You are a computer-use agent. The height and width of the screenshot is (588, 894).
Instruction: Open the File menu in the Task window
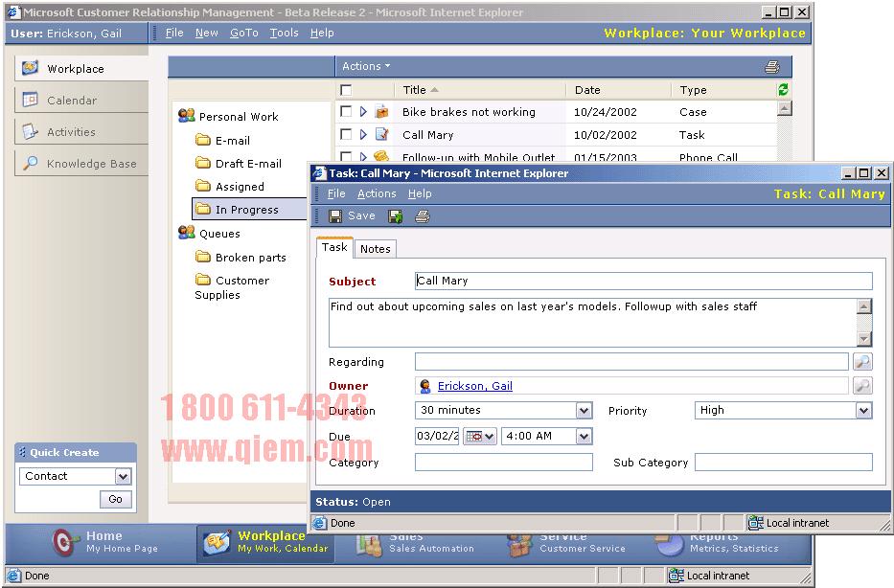coord(336,193)
